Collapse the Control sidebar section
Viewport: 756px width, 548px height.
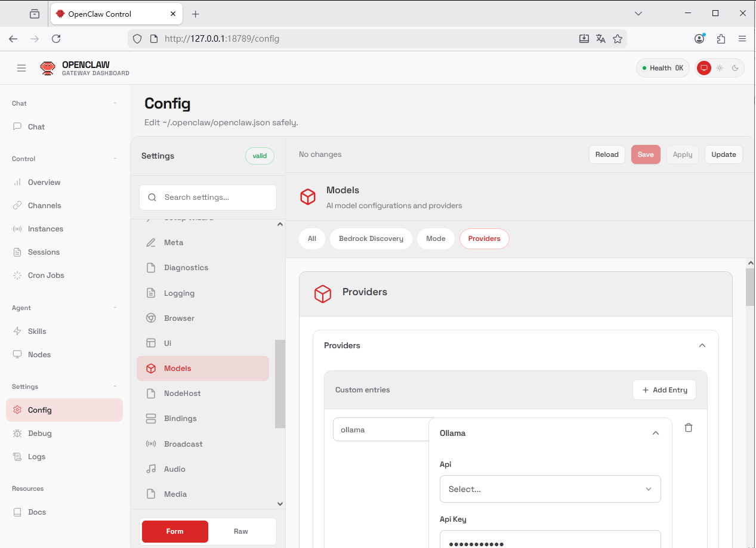115,159
